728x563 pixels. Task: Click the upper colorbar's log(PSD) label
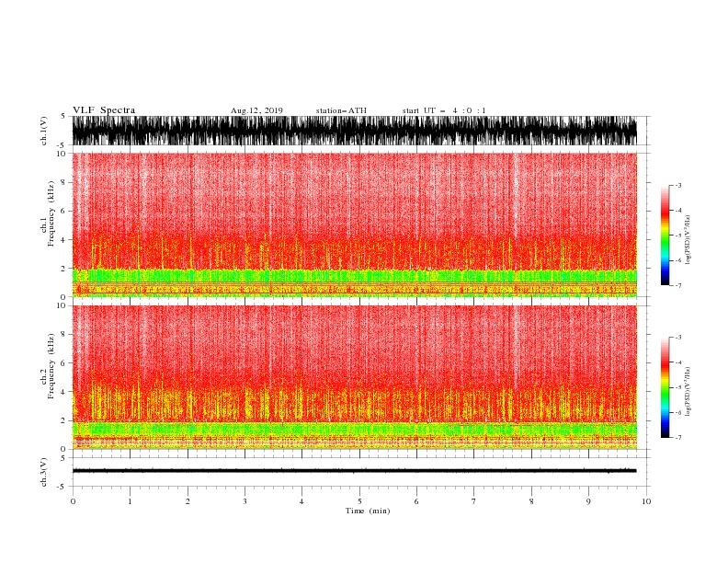[688, 240]
